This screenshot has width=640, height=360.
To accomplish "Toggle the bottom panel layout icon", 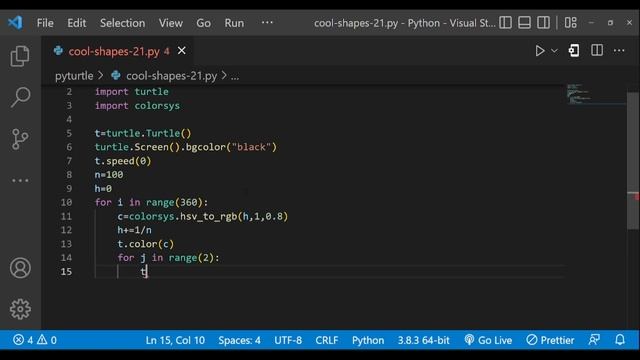I will [x=524, y=22].
